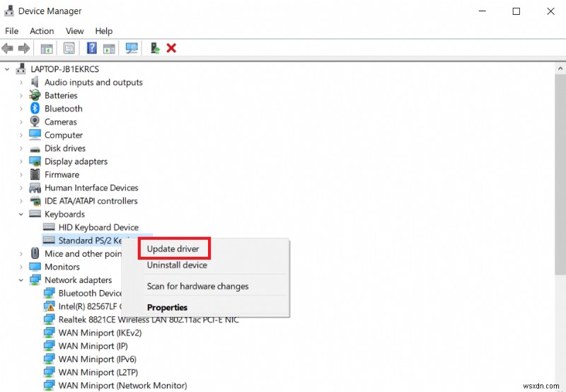Click the Disk drives icon
The image size is (566, 392).
[x=35, y=149]
